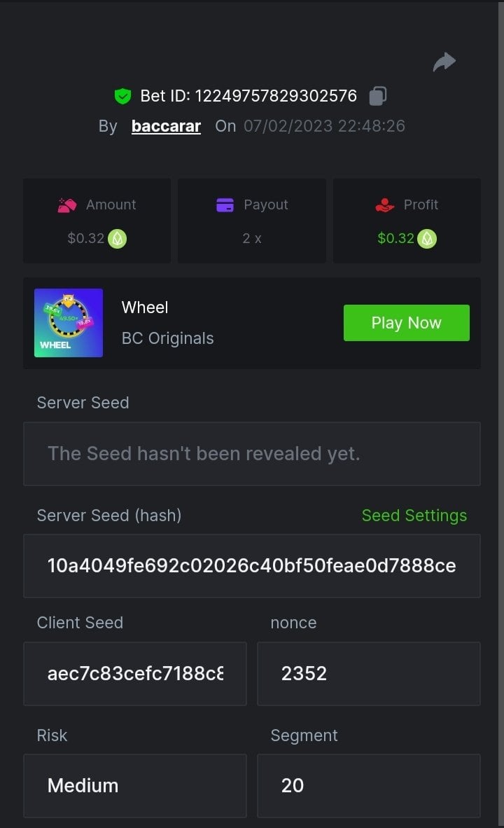Image resolution: width=504 pixels, height=828 pixels.
Task: Click the Client Seed field
Action: [135, 674]
